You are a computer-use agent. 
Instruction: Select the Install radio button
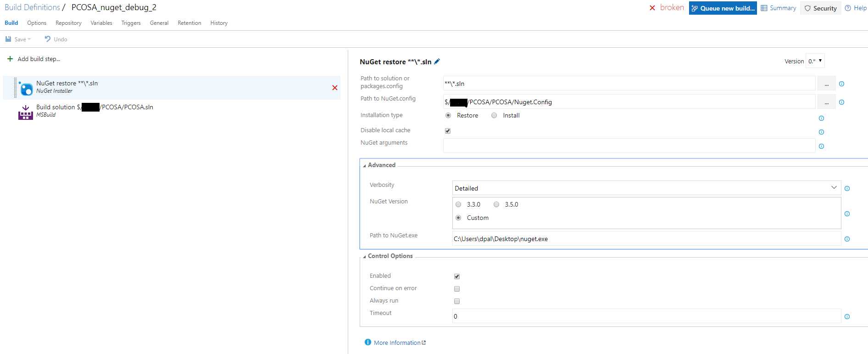click(494, 116)
